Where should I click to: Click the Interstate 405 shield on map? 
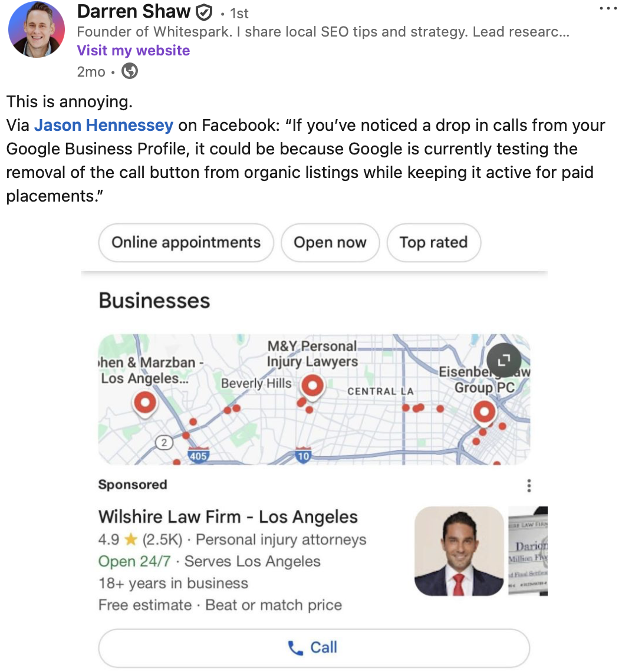[198, 456]
